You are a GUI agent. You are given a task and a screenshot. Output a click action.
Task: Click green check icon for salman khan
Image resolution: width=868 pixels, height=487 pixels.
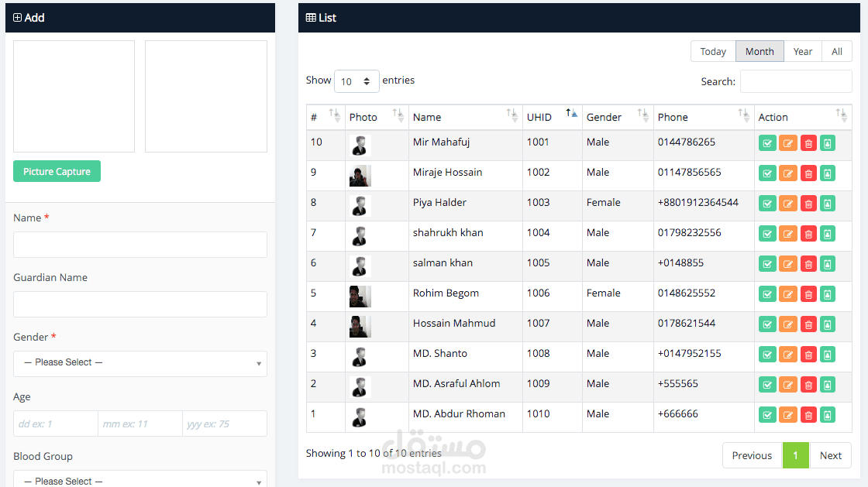pyautogui.click(x=767, y=264)
